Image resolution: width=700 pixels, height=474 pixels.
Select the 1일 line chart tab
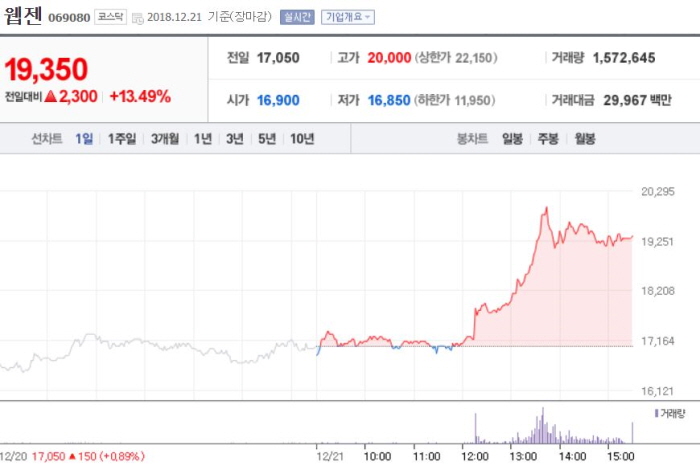[x=84, y=139]
